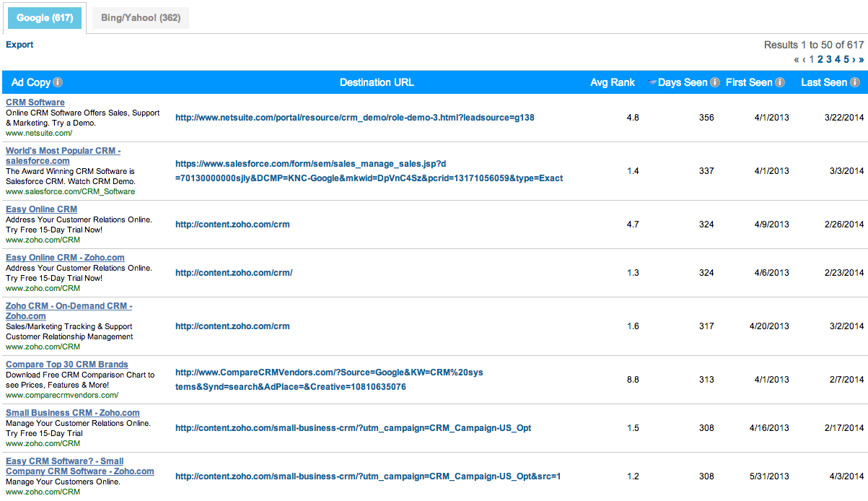
Task: Click the Last Seen column header label
Action: tap(824, 82)
